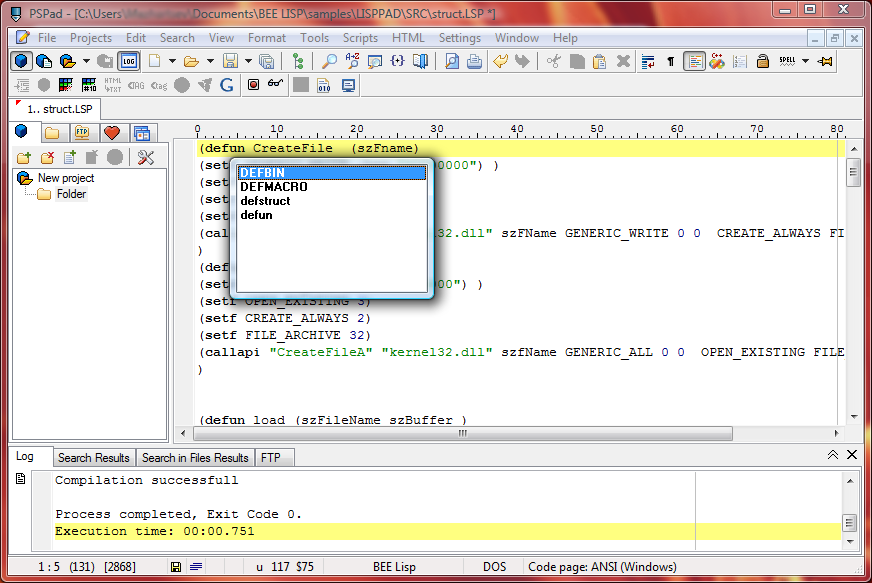Open the FTP tab in sidebar
The image size is (872, 583).
point(82,132)
